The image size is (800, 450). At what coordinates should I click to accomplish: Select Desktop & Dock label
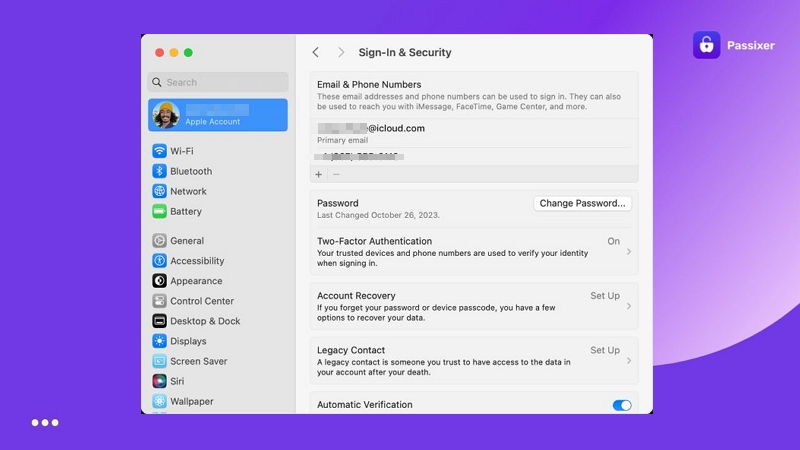[205, 321]
